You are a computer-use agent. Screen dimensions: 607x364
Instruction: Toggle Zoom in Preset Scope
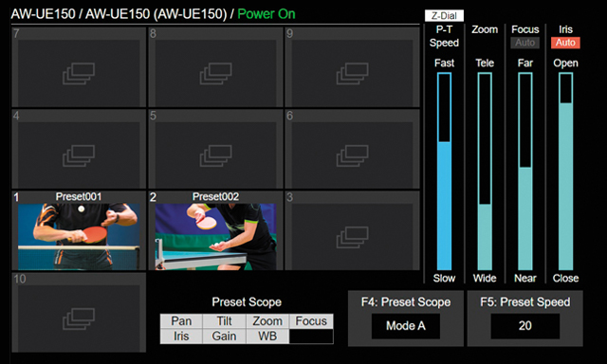pyautogui.click(x=267, y=321)
